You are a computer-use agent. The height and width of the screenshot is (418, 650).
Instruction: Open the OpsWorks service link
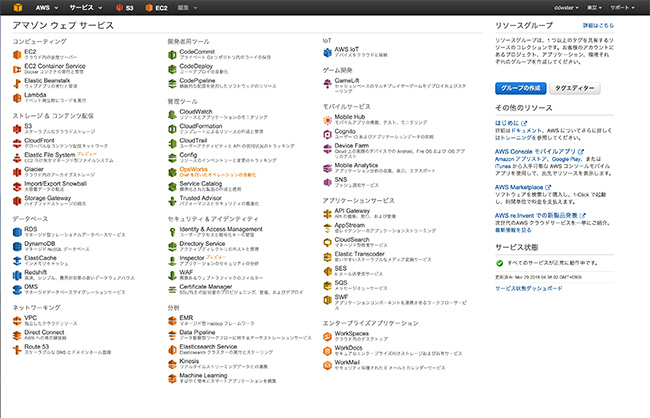[x=194, y=169]
